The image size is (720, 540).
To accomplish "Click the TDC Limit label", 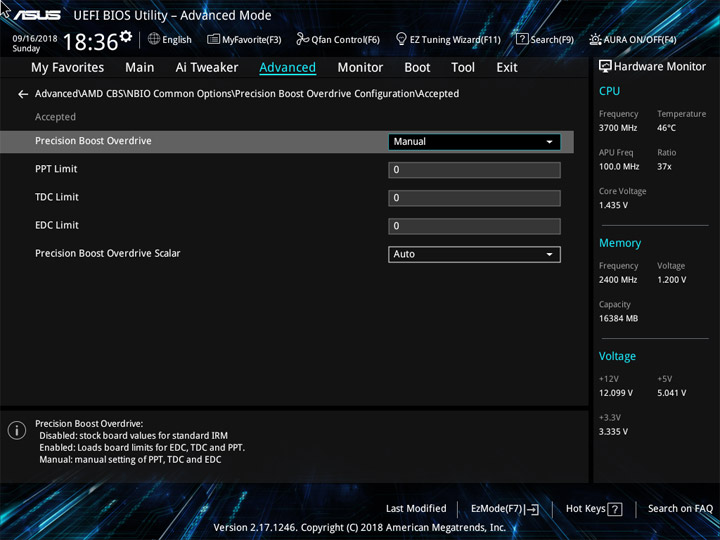I will pyautogui.click(x=57, y=197).
